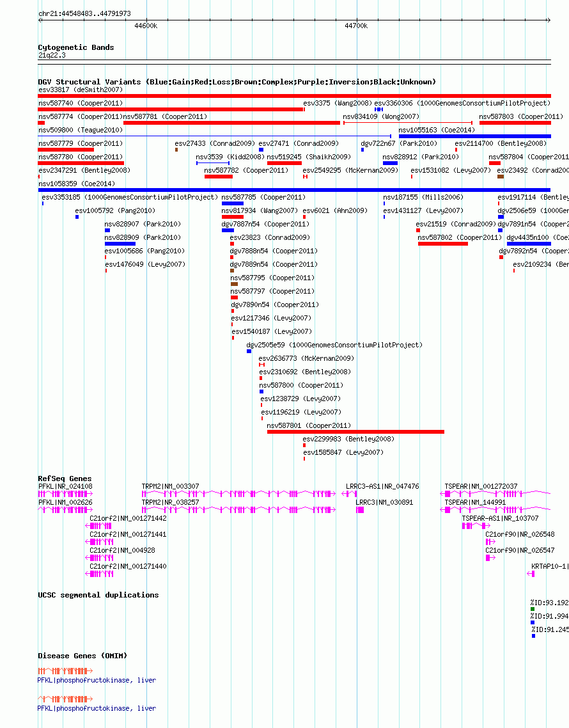The width and height of the screenshot is (569, 728).
Task: Click Disease Genes (OMIM) track title
Action: [82, 656]
